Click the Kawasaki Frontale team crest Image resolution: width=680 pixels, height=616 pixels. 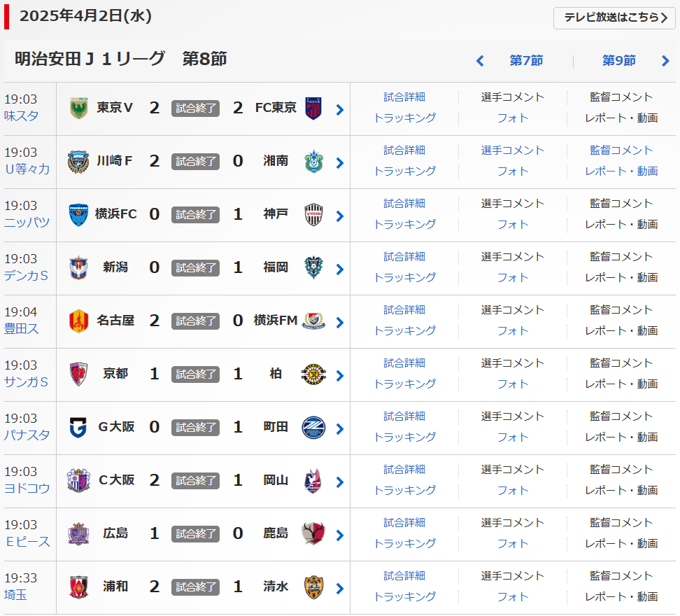coord(78,162)
